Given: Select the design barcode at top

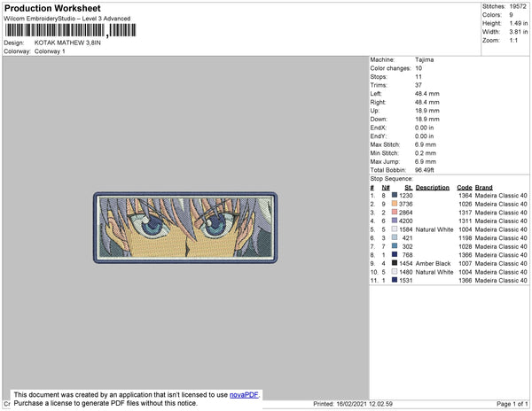Looking at the screenshot, I should pos(71,30).
